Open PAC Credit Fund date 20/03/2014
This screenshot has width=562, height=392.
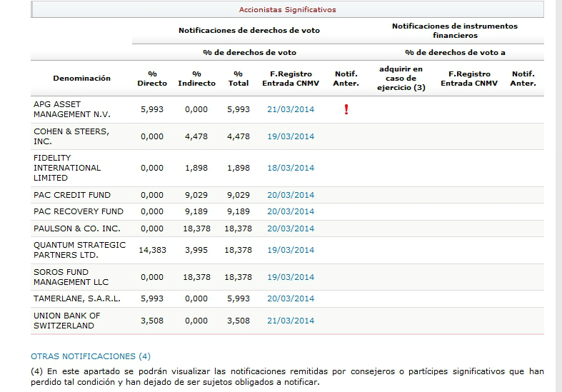(x=291, y=195)
